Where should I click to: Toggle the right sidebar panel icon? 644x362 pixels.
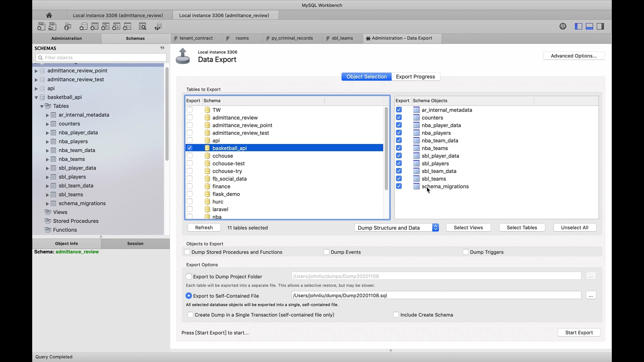point(600,26)
